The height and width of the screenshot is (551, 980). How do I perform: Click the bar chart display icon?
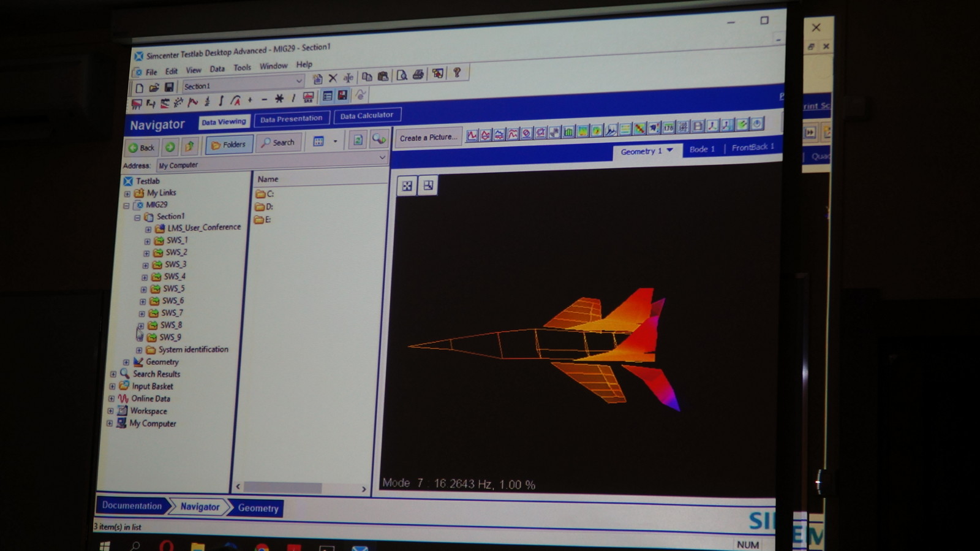(568, 132)
